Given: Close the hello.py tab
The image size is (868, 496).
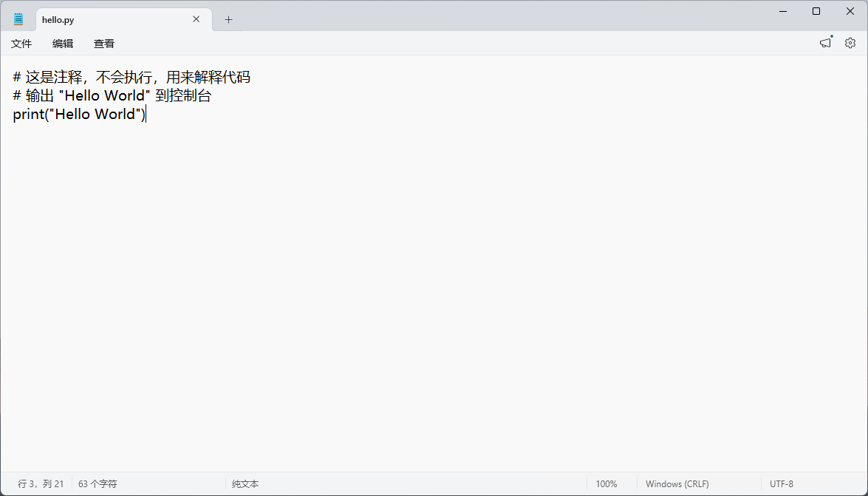Looking at the screenshot, I should pyautogui.click(x=196, y=19).
